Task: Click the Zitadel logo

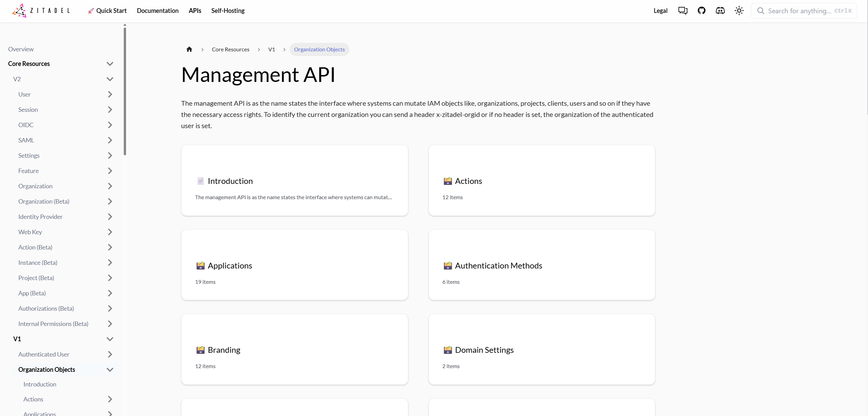Action: pyautogui.click(x=41, y=11)
